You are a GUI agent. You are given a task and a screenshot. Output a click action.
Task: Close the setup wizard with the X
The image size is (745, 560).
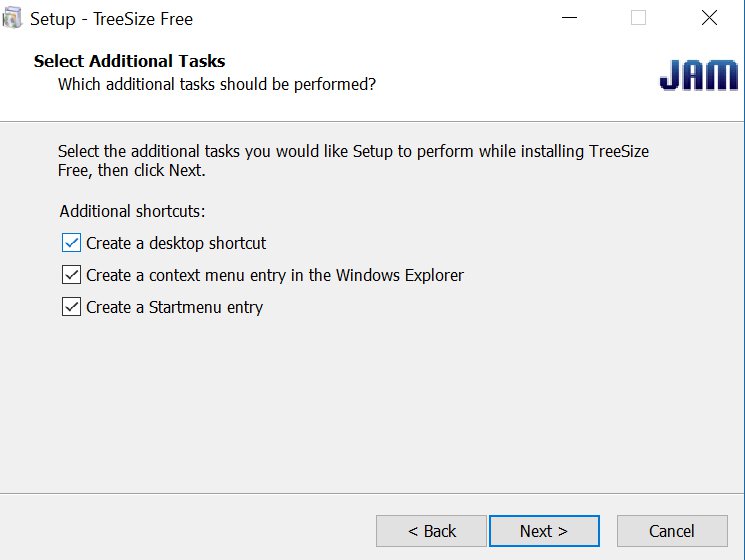pyautogui.click(x=709, y=18)
